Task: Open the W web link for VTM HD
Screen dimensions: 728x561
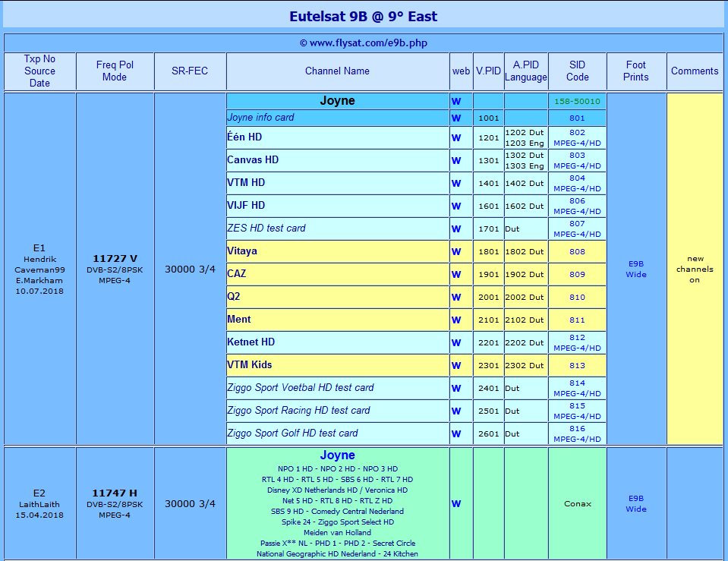Action: click(456, 184)
